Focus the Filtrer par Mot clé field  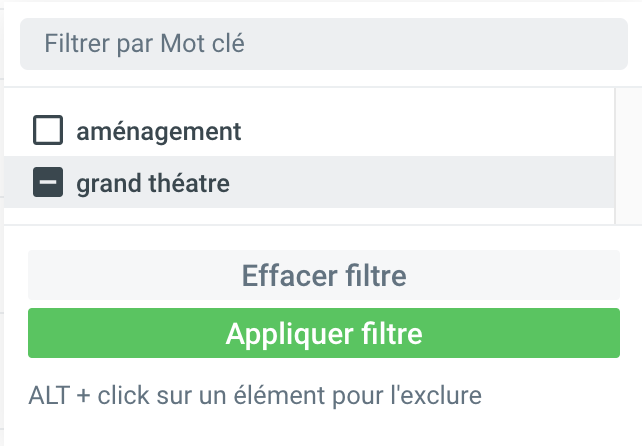324,44
